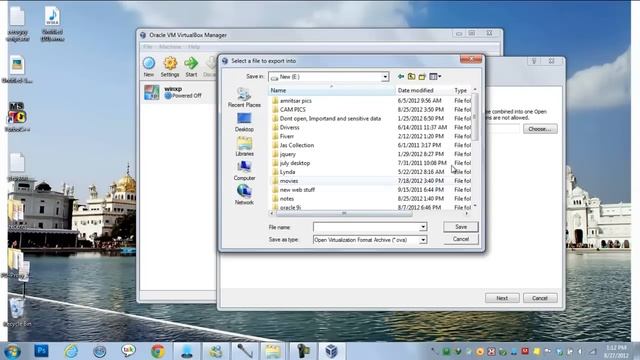
Task: Sort by Date modified column header
Action: pos(424,90)
